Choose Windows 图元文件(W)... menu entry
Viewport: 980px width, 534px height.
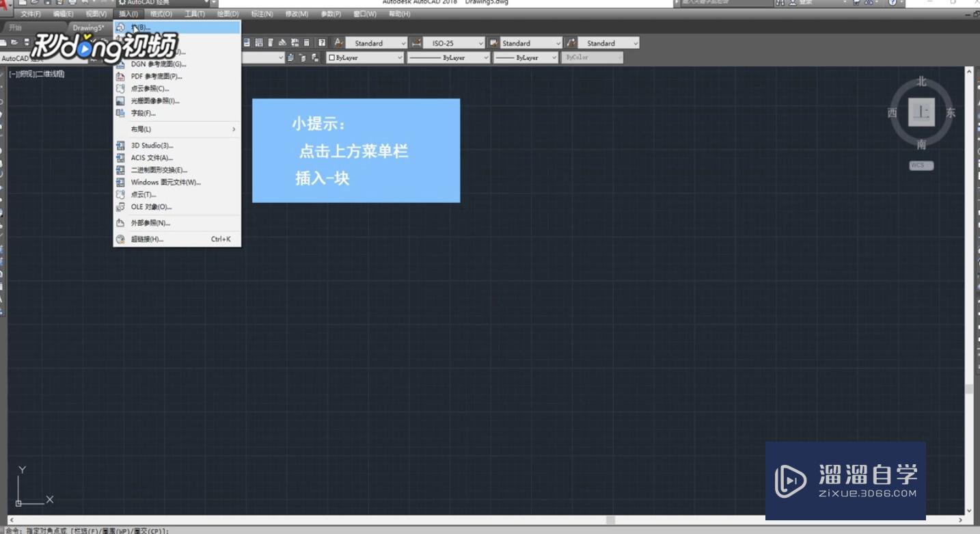tap(177, 183)
